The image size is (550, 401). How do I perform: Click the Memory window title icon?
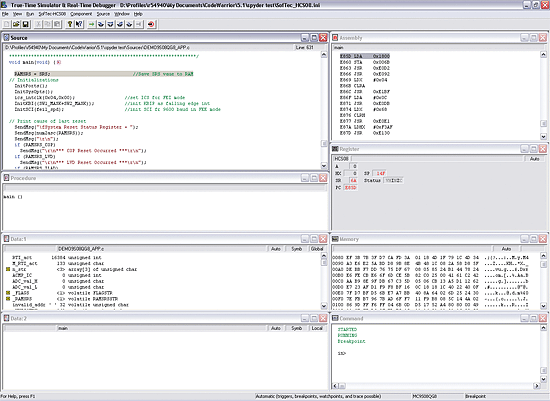[x=335, y=239]
